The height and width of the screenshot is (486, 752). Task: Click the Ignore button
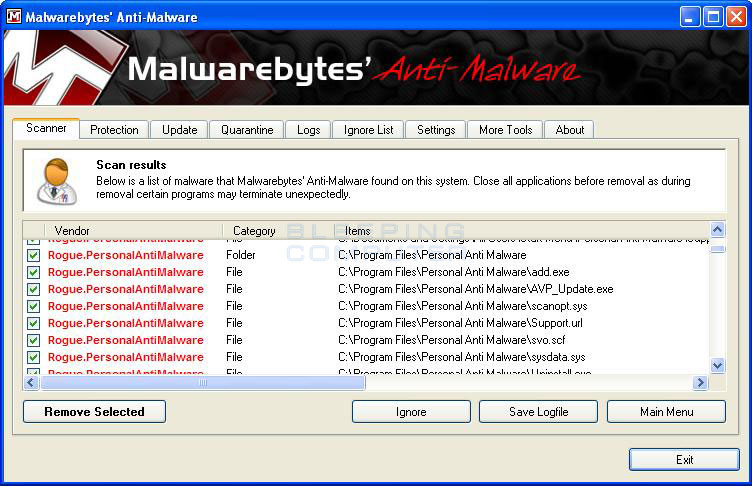point(411,412)
